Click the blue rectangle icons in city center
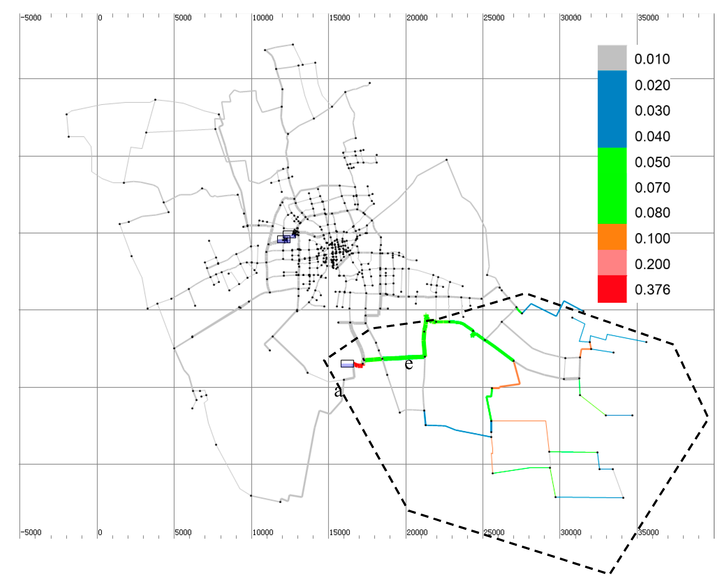Screen dimensions: 728x586 [x=286, y=237]
